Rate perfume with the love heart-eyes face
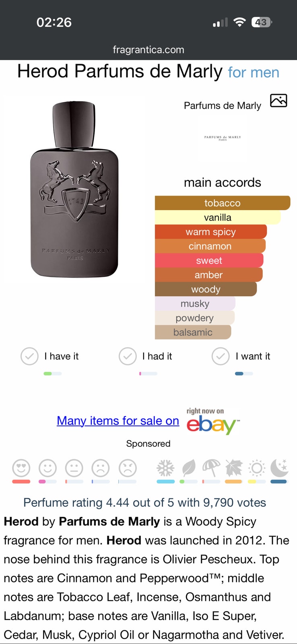297x644 pixels. pos(21,468)
